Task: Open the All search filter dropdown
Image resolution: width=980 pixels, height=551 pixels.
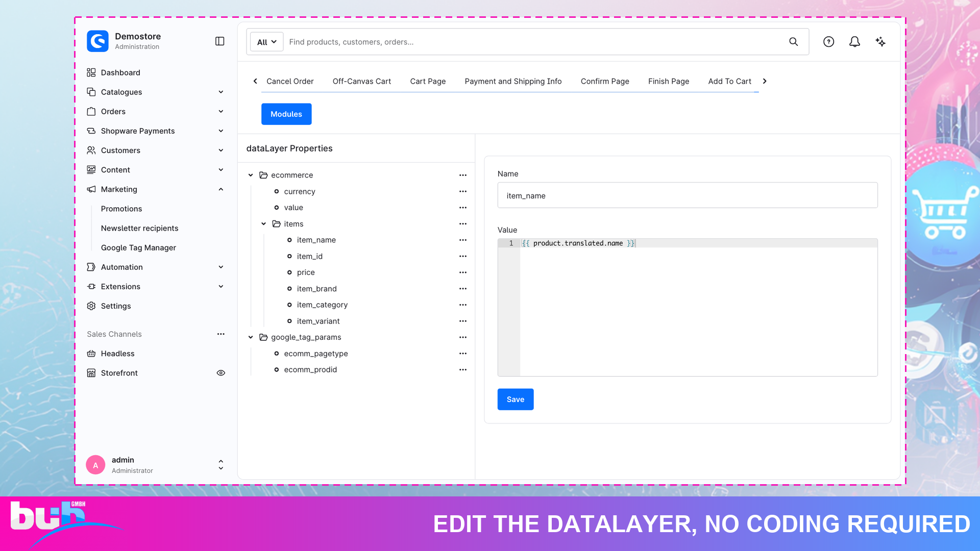Action: (x=266, y=42)
